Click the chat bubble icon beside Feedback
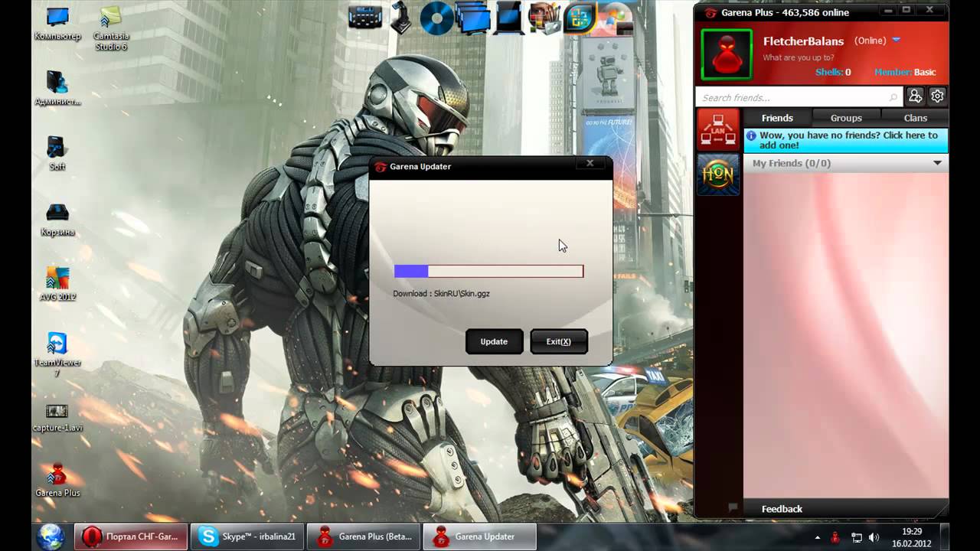 733,507
